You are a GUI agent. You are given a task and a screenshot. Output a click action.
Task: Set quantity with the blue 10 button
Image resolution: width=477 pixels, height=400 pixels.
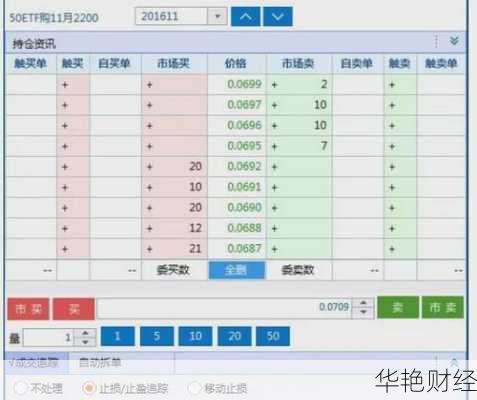point(195,336)
